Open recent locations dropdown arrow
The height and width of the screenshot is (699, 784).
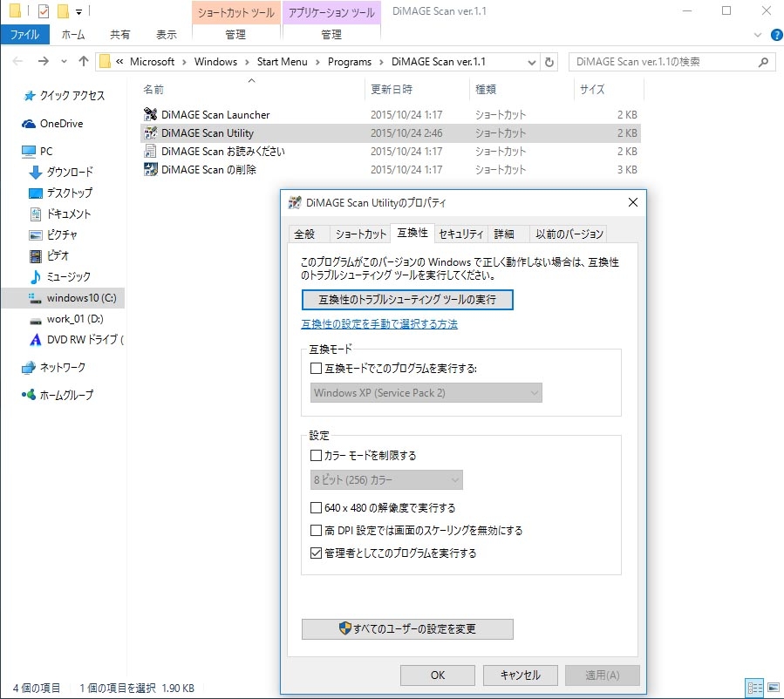[x=64, y=62]
